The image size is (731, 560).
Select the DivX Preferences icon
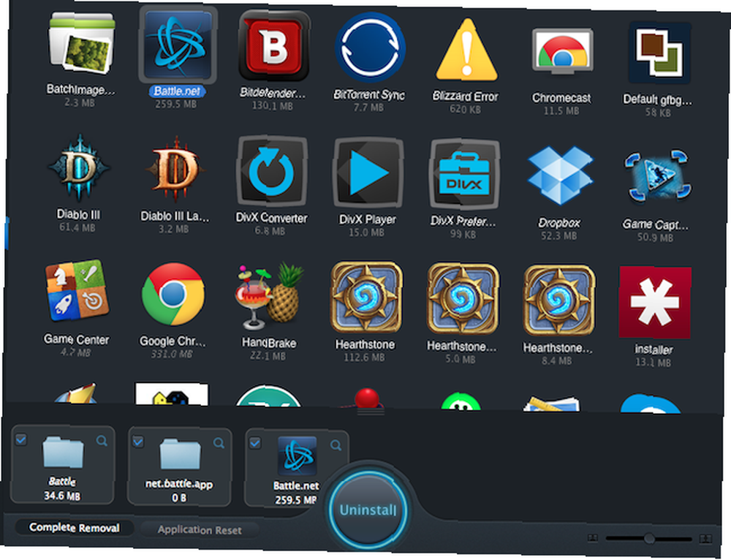464,175
